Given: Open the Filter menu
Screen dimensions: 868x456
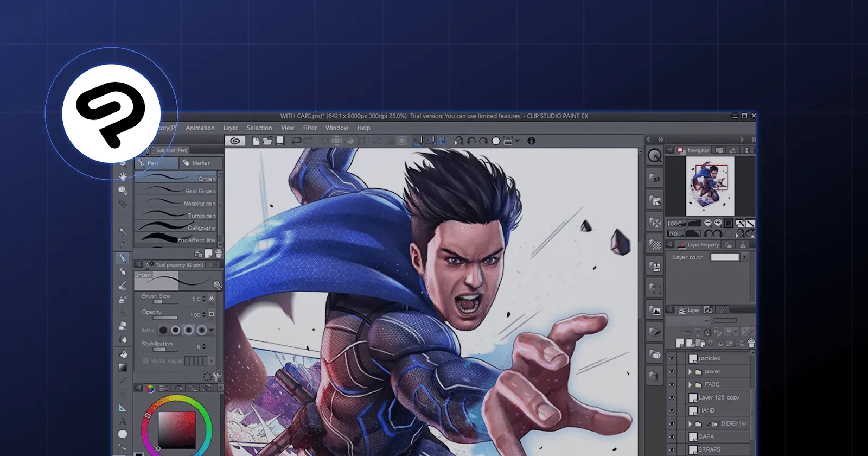Looking at the screenshot, I should click(310, 128).
